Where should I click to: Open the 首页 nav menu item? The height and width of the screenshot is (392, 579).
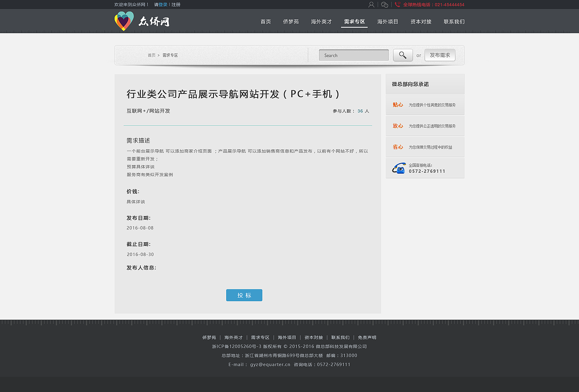pyautogui.click(x=266, y=22)
